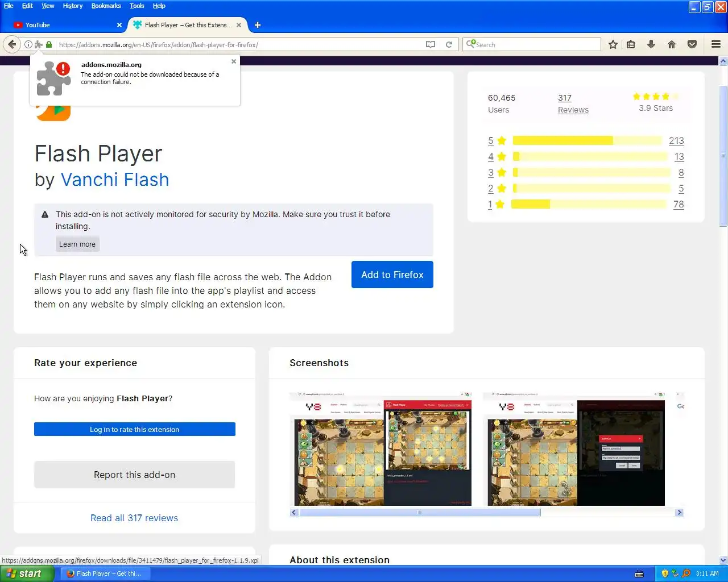This screenshot has width=728, height=582.
Task: Click the Learn more button
Action: point(77,244)
